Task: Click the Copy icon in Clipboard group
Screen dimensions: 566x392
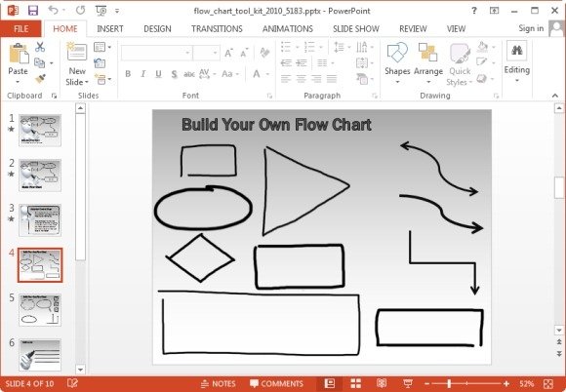Action: tap(39, 63)
